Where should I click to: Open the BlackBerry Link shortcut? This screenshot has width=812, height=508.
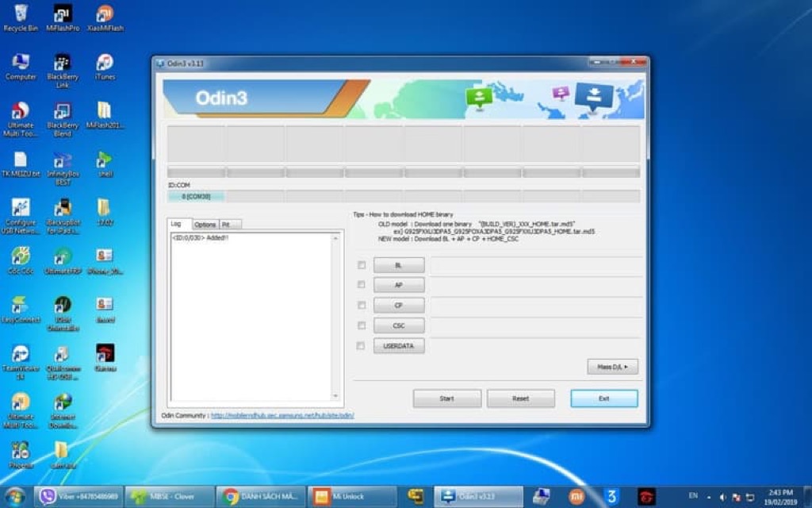pos(63,71)
